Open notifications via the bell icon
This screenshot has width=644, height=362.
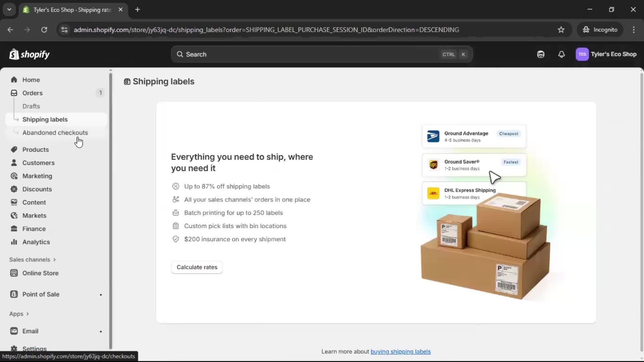click(x=562, y=54)
